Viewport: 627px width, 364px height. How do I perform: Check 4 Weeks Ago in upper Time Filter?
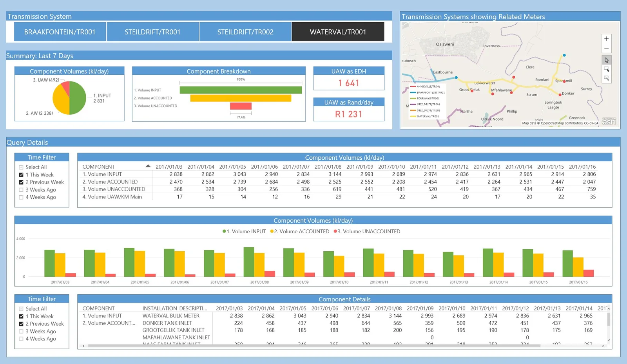click(21, 197)
